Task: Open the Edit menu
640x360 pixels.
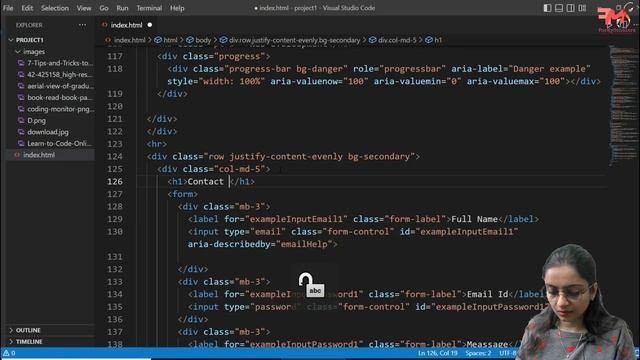Action: 27,8
